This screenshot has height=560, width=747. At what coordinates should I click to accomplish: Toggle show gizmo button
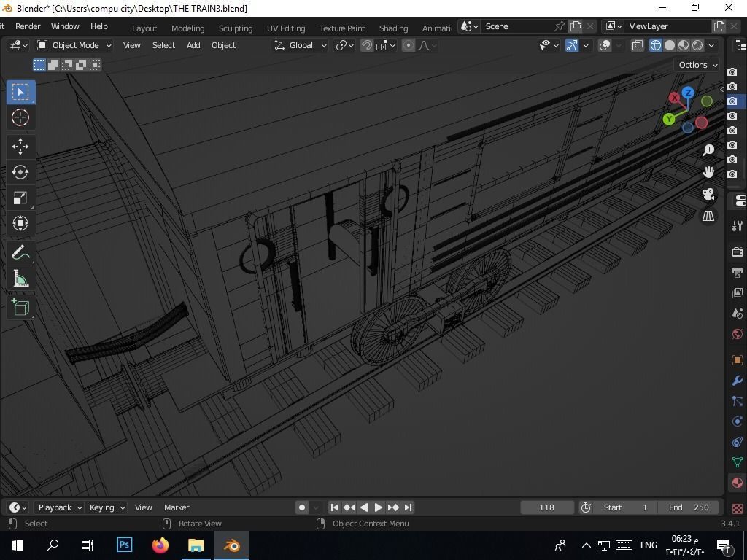click(x=571, y=45)
